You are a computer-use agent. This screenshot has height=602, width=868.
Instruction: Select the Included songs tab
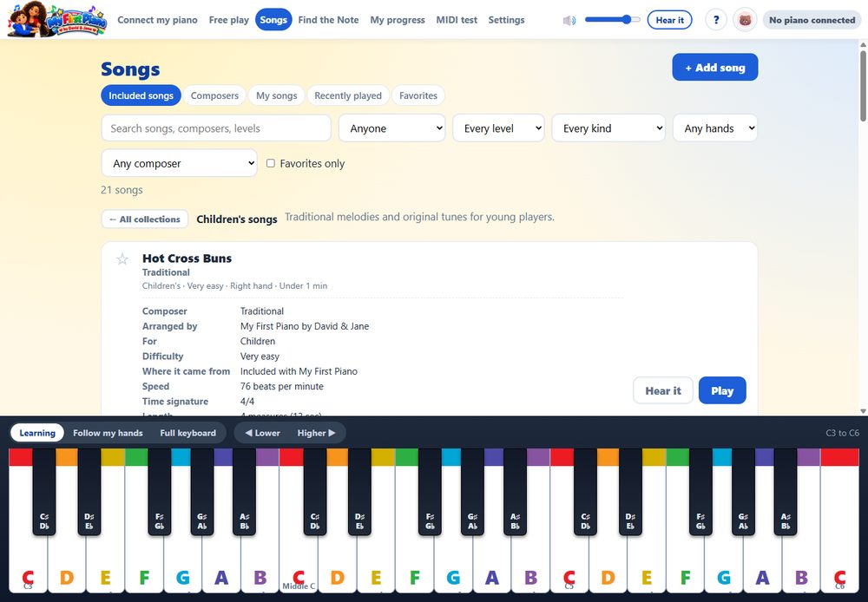click(141, 95)
